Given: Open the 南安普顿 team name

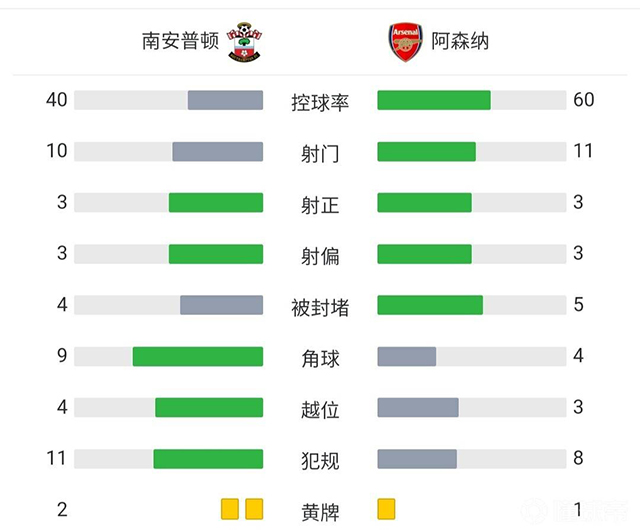Looking at the screenshot, I should click(x=180, y=41).
